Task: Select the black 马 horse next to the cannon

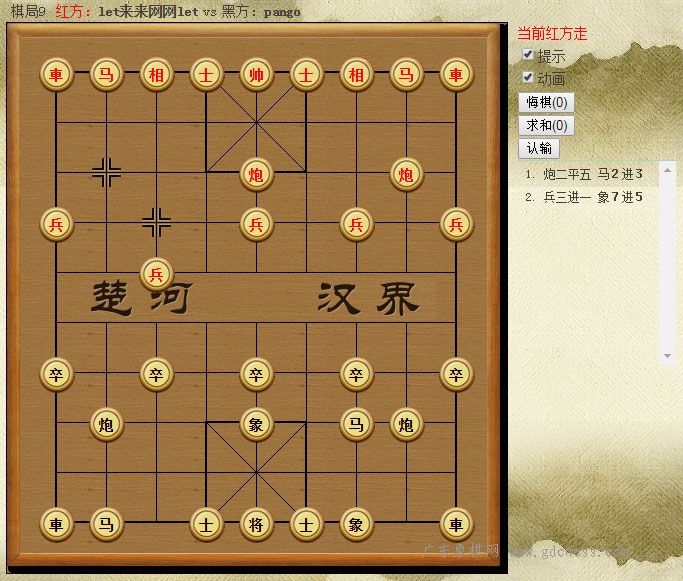Action: 356,424
